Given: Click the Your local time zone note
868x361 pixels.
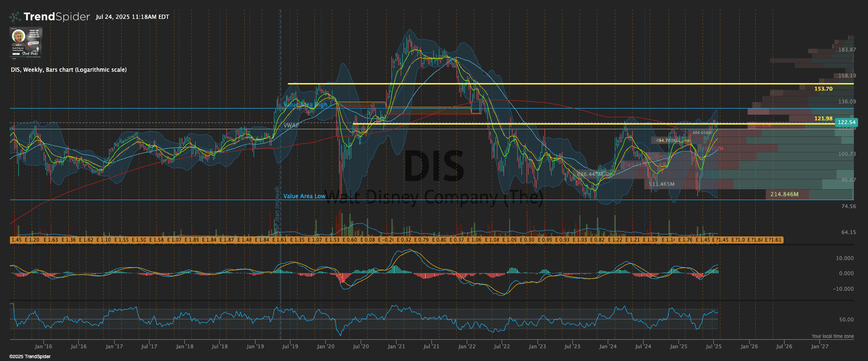Looking at the screenshot, I should pos(833,336).
